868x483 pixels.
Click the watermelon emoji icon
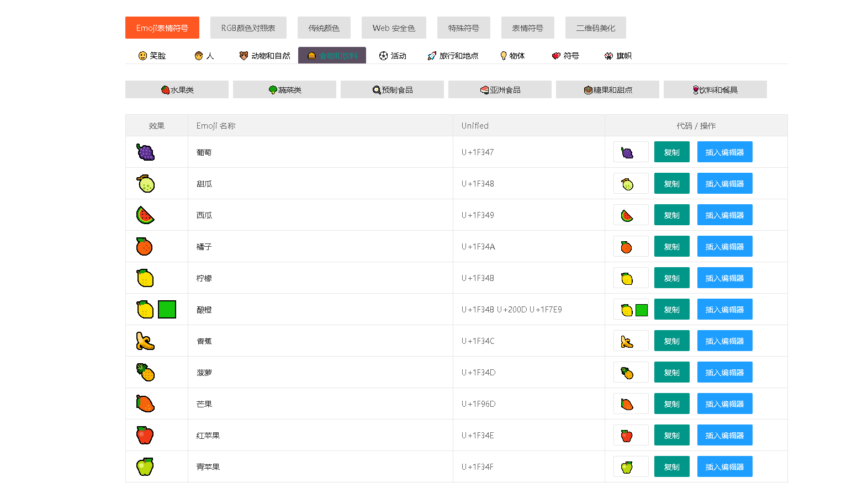point(145,215)
